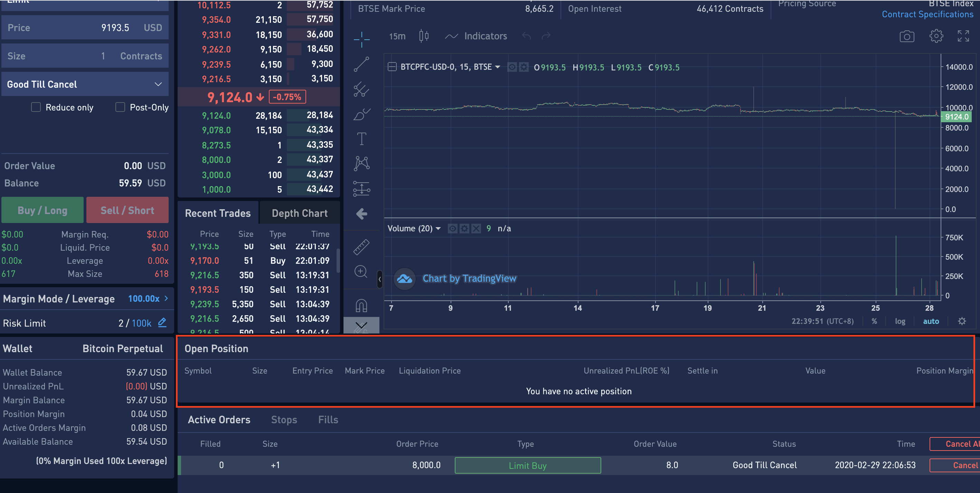Open Good Till Cancel dropdown
Viewport: 980px width, 493px height.
pos(85,84)
